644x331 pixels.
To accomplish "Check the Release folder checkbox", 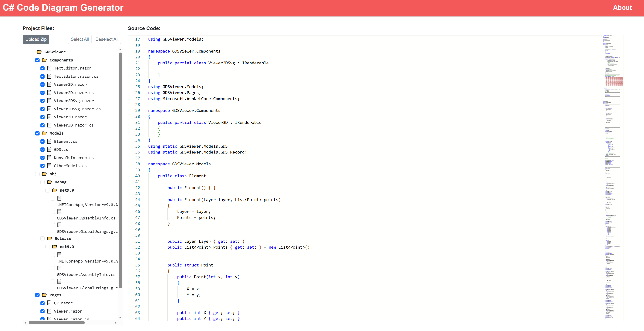I will [x=43, y=239].
